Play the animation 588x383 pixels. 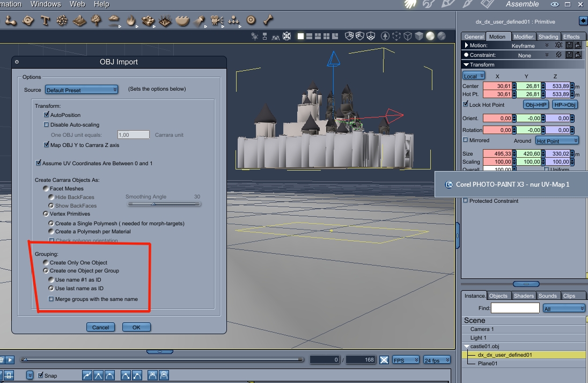10,360
